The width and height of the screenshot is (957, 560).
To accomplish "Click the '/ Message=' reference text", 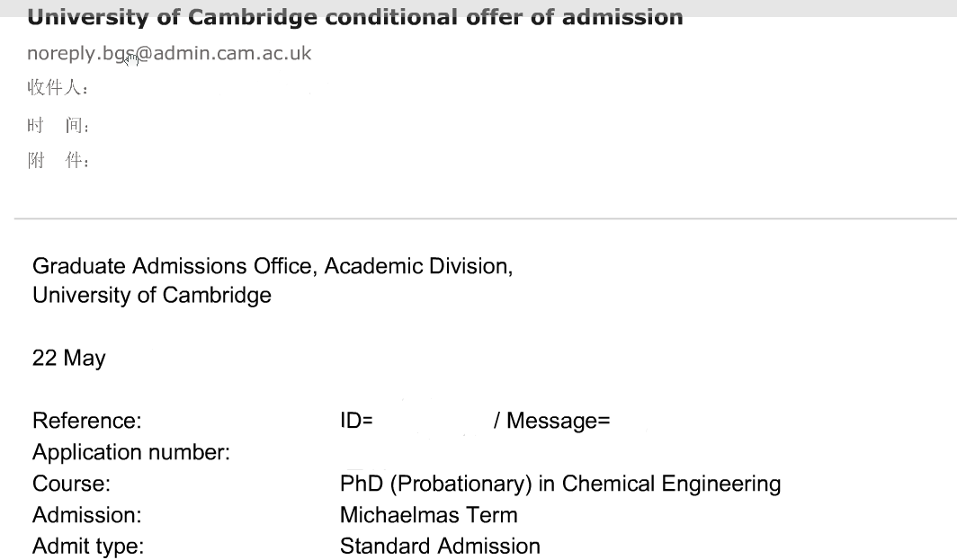I will 551,421.
